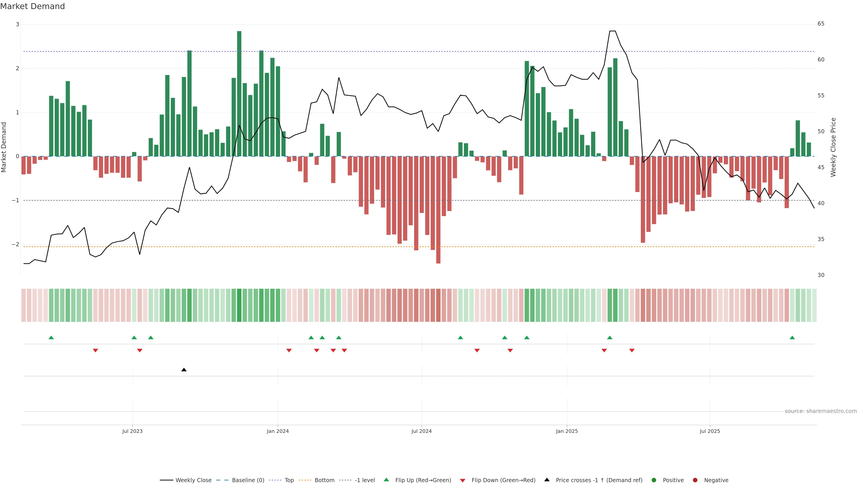This screenshot has height=488, width=868.
Task: Click the Market Demand chart title
Action: 32,6
